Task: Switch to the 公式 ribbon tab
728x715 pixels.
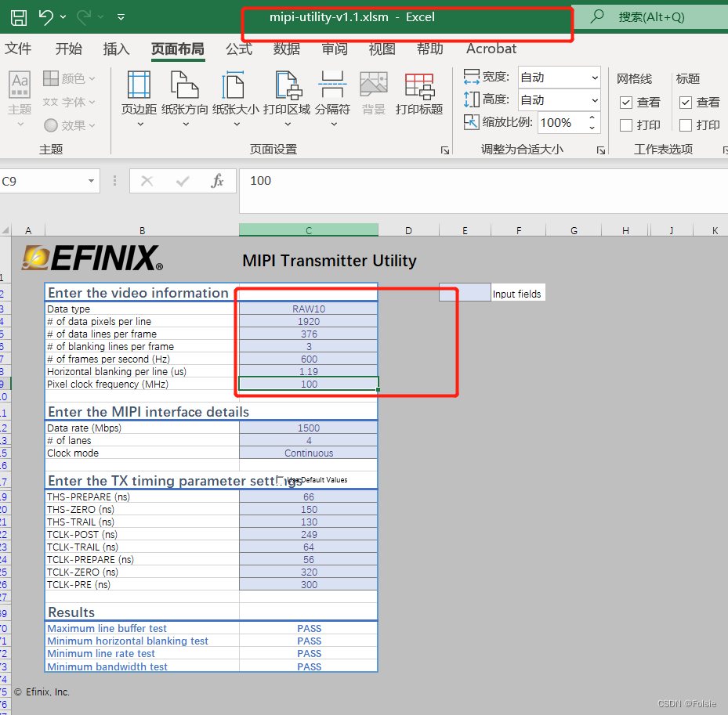Action: click(x=239, y=49)
